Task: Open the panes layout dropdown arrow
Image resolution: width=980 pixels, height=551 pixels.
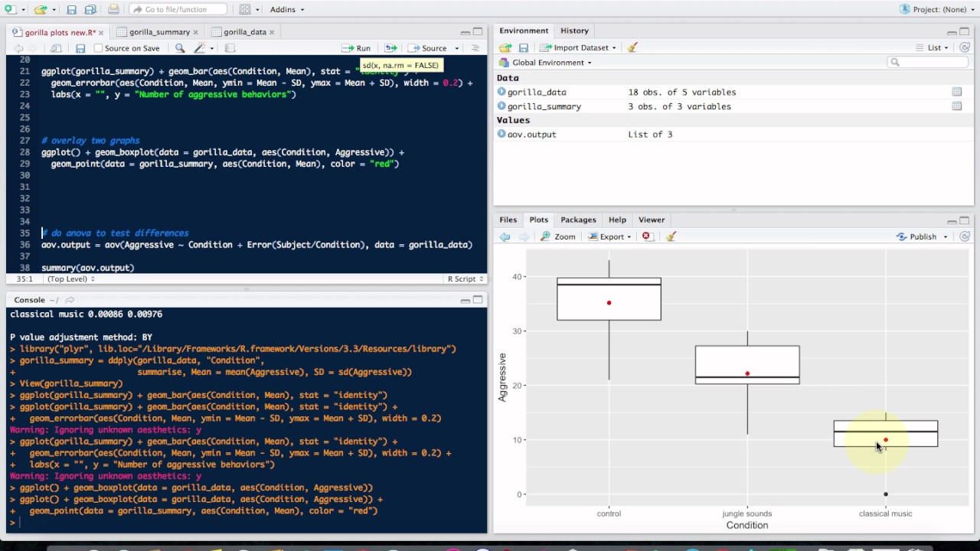Action: tap(259, 10)
